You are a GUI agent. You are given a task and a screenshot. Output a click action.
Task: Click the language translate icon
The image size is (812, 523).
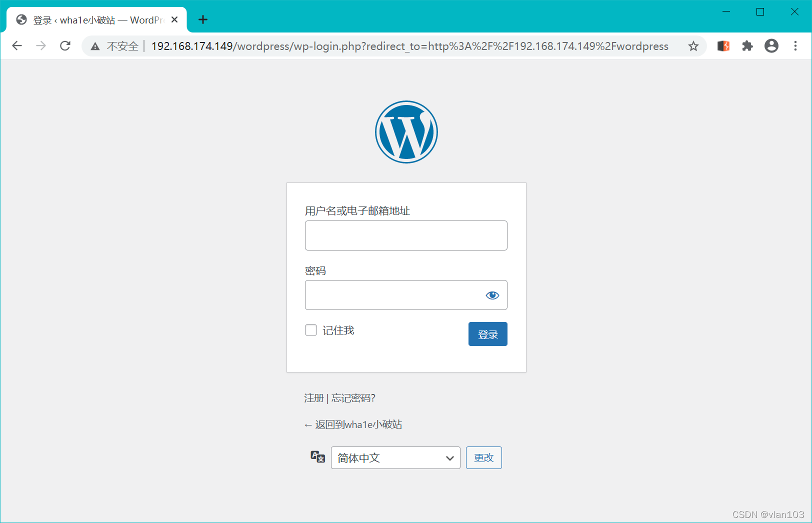[x=318, y=457]
